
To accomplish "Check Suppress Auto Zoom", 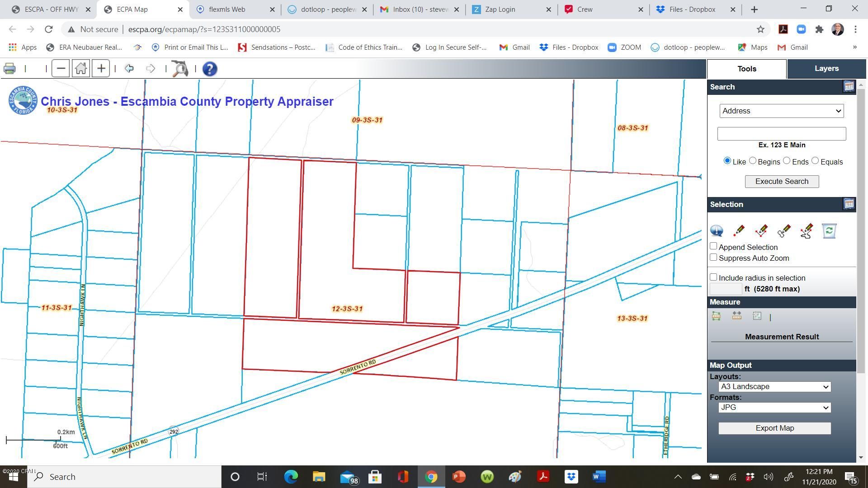I will [713, 257].
